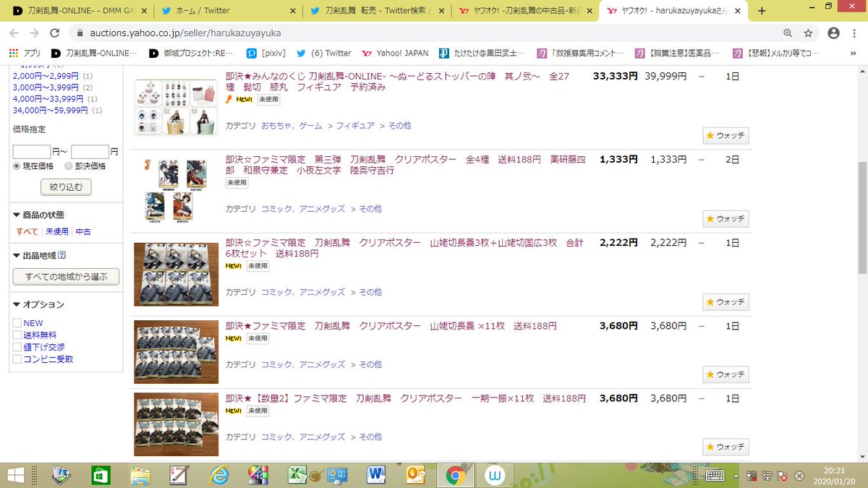868x488 pixels.
Task: Click the address bar URL
Action: [186, 33]
